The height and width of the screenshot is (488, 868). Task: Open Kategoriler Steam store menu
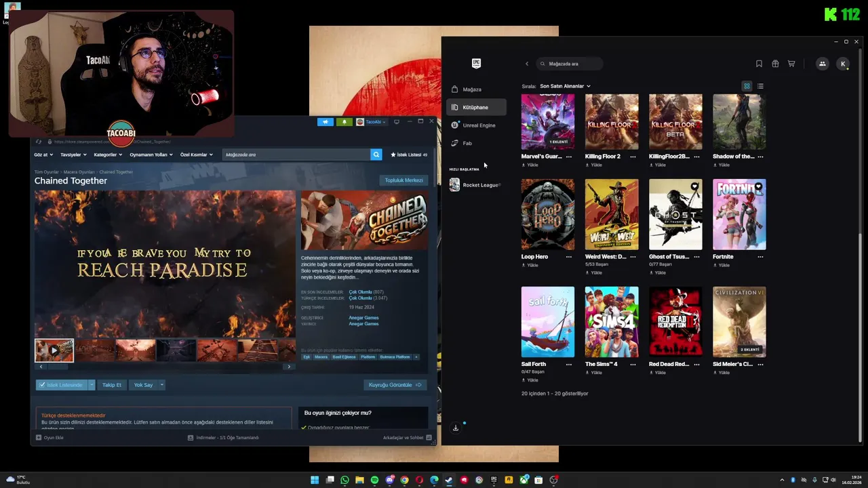pos(108,155)
